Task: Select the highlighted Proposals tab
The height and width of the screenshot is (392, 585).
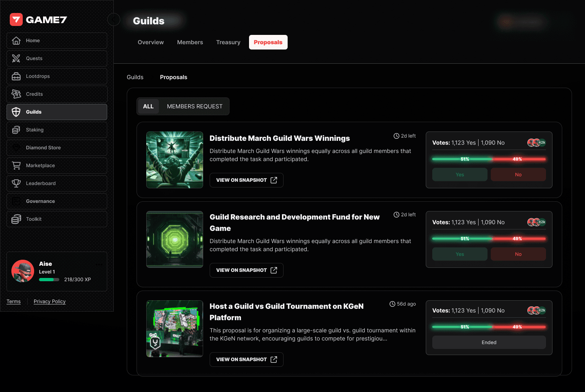Action: coord(268,42)
